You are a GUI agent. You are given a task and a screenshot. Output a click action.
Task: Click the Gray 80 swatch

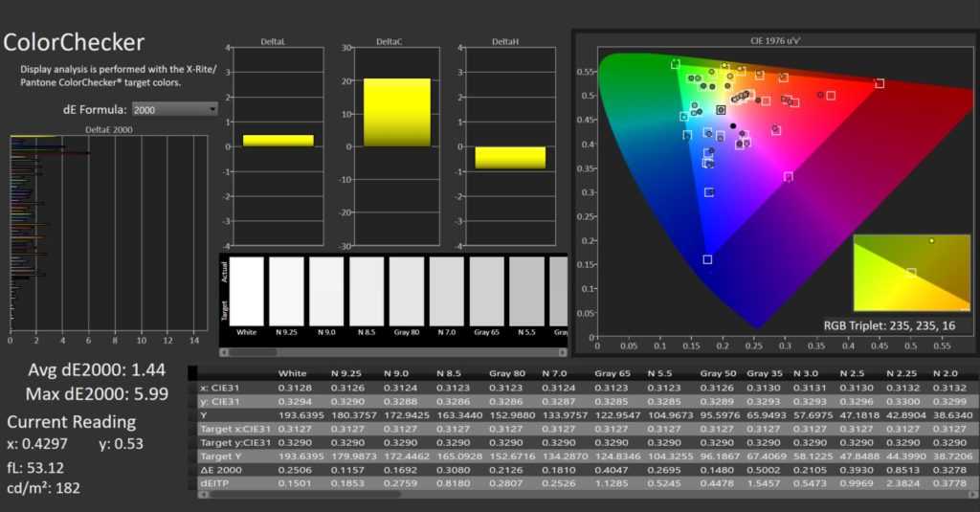(407, 292)
